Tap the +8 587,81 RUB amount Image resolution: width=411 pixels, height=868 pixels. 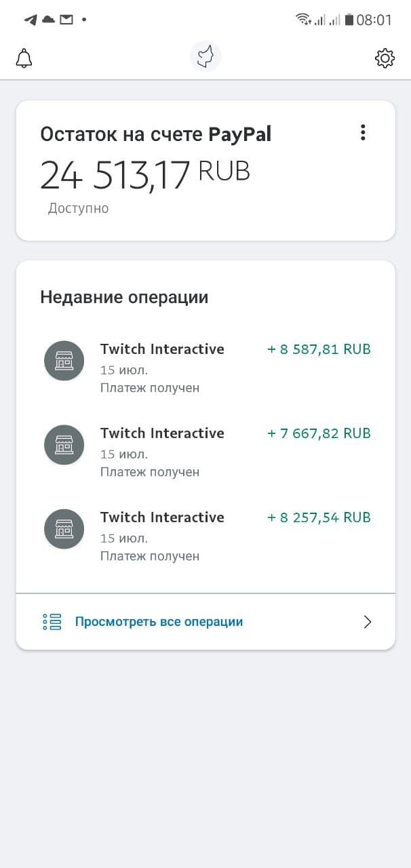pyautogui.click(x=319, y=350)
